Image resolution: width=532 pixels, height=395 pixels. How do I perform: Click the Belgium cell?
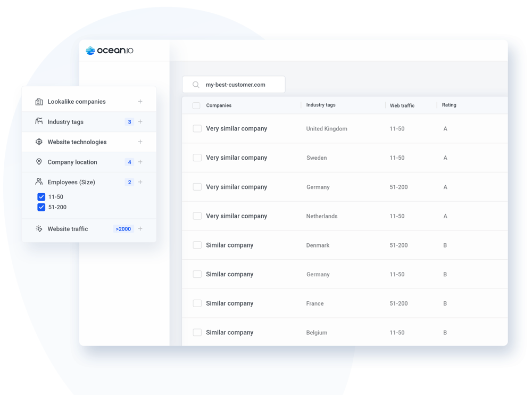pyautogui.click(x=317, y=333)
